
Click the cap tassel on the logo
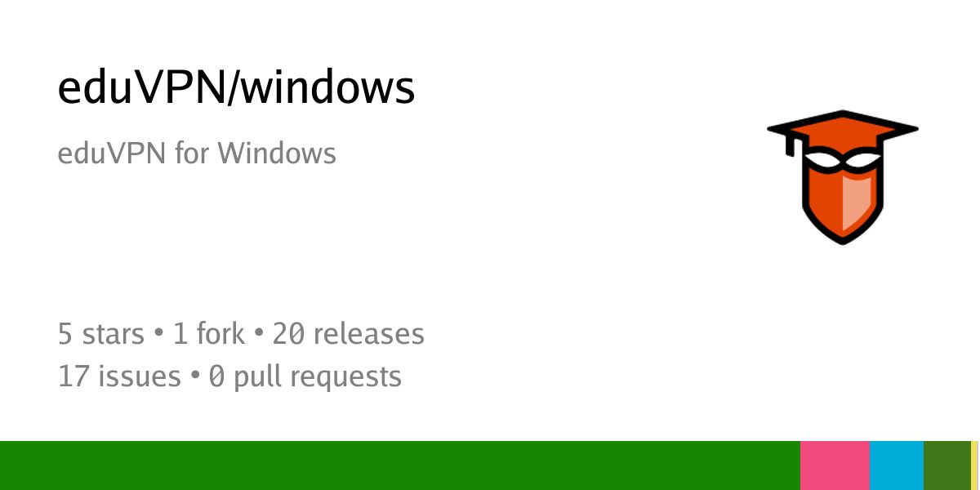pyautogui.click(x=791, y=147)
